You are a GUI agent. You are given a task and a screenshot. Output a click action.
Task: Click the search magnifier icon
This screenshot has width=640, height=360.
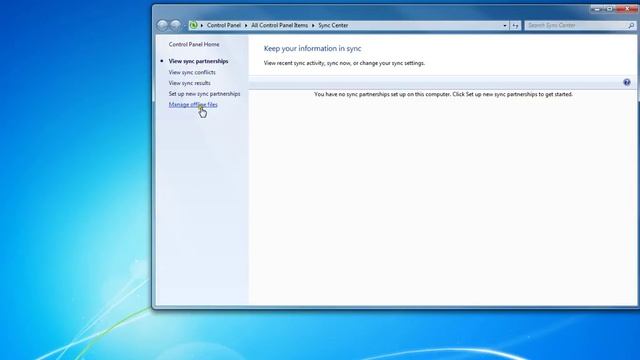[631, 25]
